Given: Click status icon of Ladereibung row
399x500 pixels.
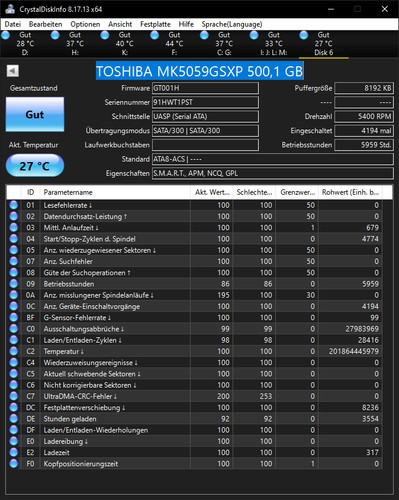Looking at the screenshot, I should [14, 441].
